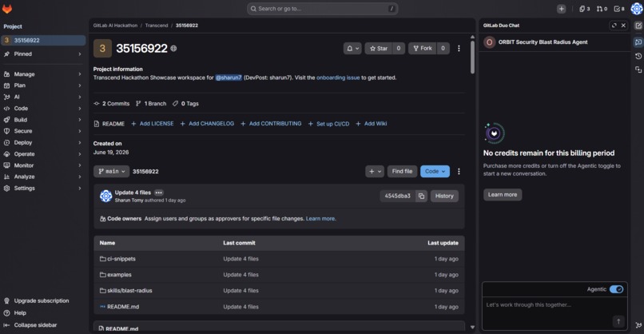644x334 pixels.
Task: Toggle the Agentic switch
Action: click(616, 289)
